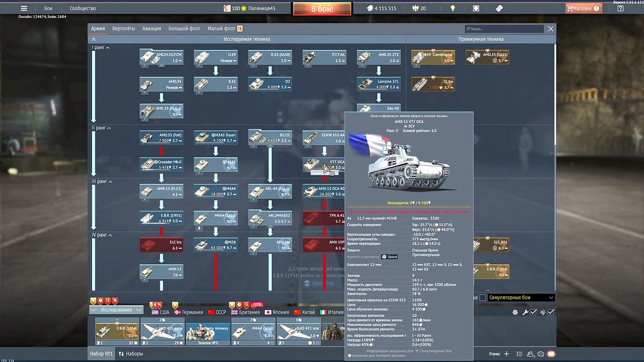The image size is (644, 362).
Task: Click the В бой! button
Action: [322, 8]
